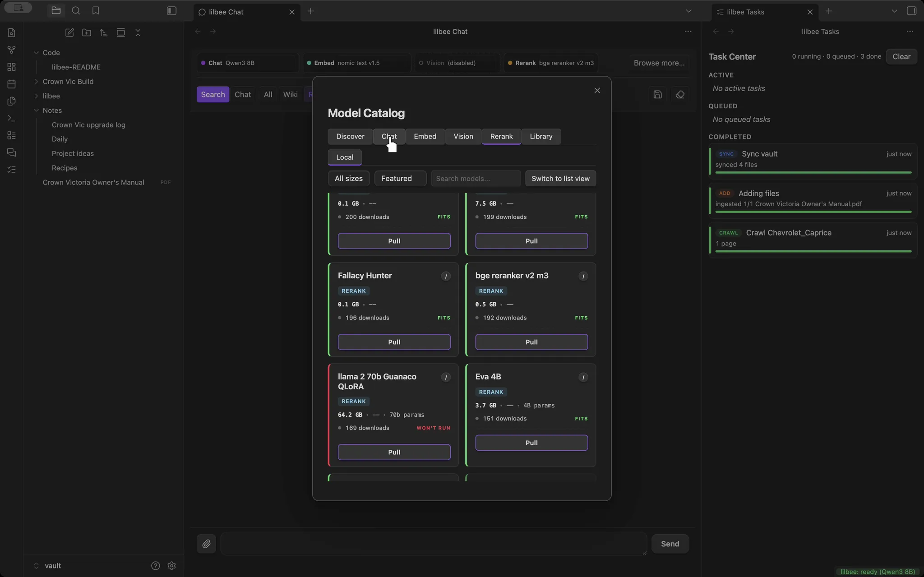Select the Local source tab
Viewport: 924px width, 577px height.
click(x=345, y=157)
